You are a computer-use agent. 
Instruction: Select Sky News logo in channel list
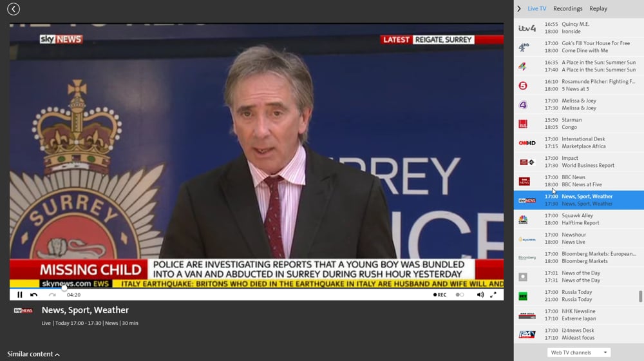pos(527,200)
